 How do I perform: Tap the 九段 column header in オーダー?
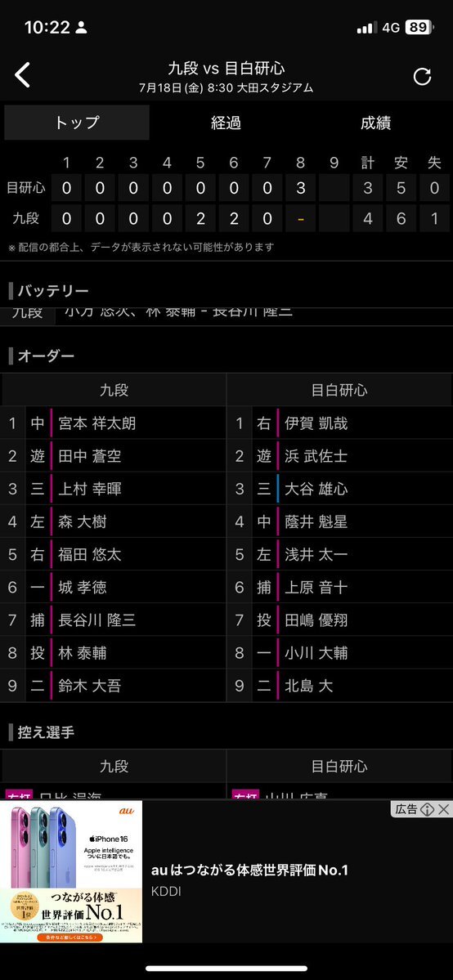[x=114, y=391]
